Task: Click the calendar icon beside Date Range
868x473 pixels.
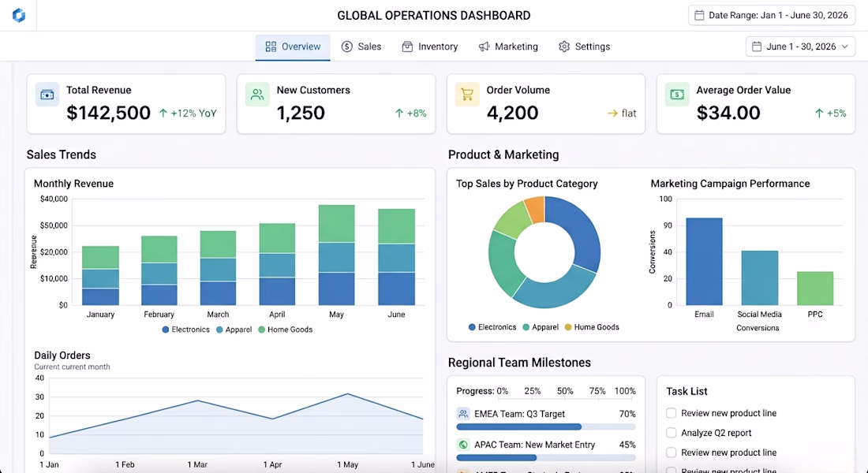Action: pos(699,16)
